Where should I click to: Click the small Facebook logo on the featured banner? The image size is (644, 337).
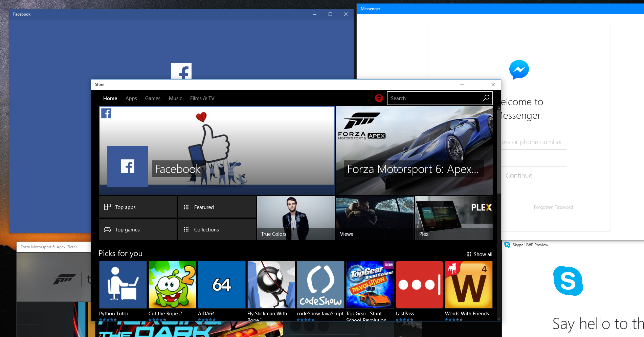click(106, 113)
